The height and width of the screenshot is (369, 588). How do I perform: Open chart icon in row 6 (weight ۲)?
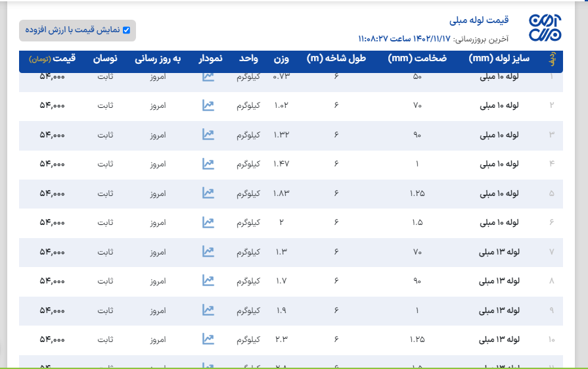pos(208,222)
